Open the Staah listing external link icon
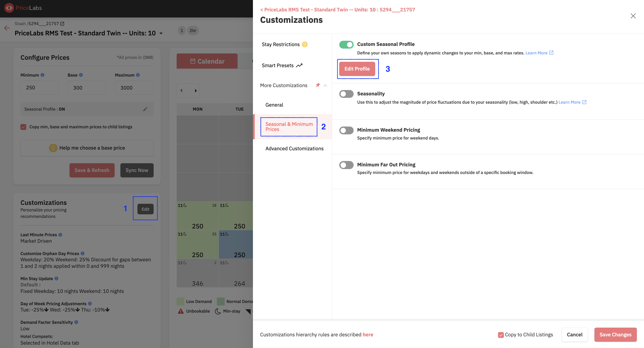The height and width of the screenshot is (348, 644). point(62,24)
